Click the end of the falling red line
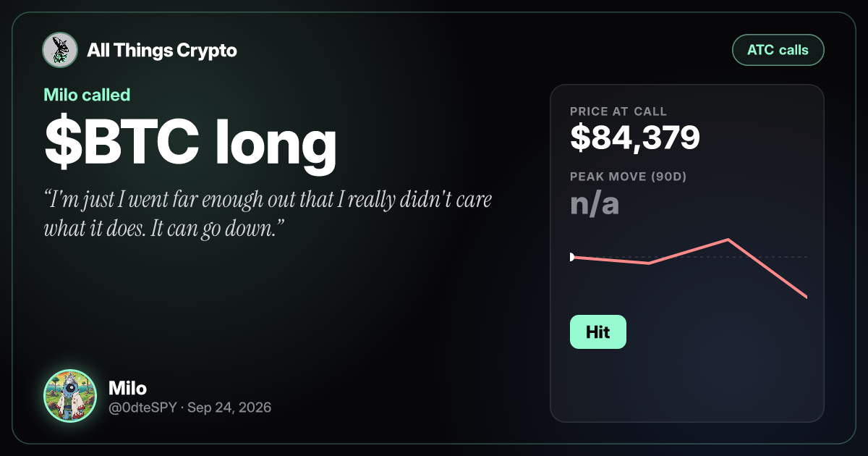 [805, 295]
